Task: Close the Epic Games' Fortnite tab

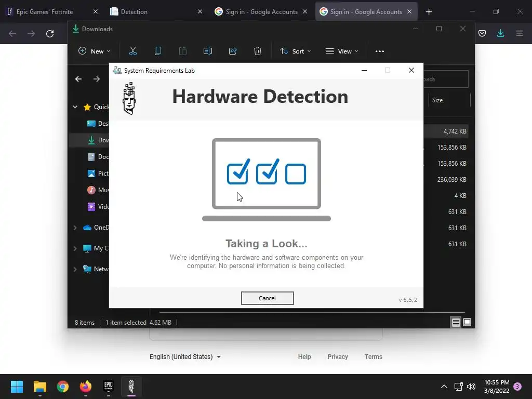Action: (x=96, y=11)
